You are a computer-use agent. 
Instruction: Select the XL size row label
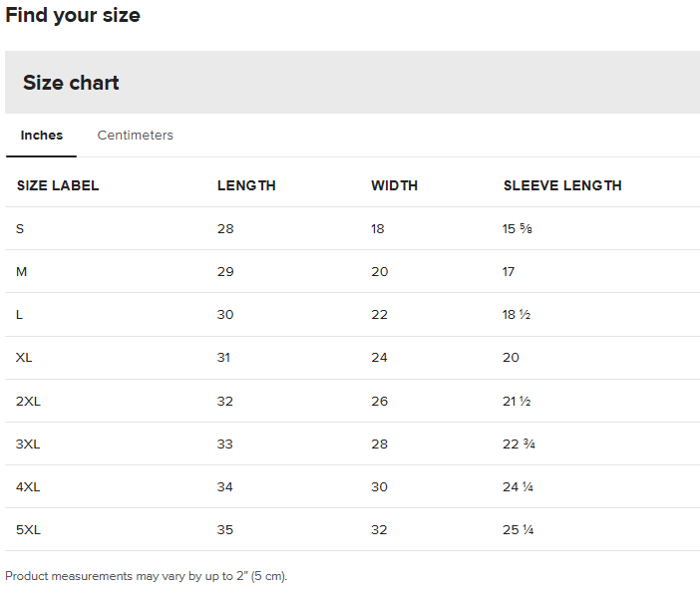pyautogui.click(x=24, y=358)
